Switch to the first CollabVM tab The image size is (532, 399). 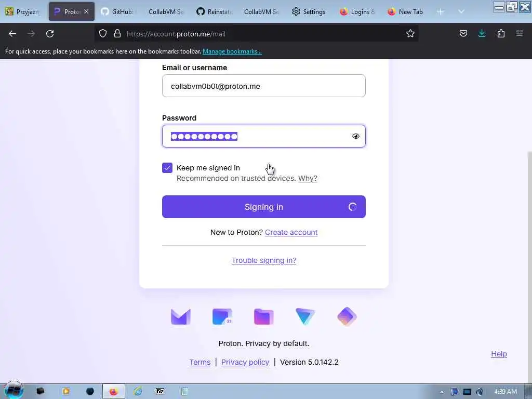point(166,11)
